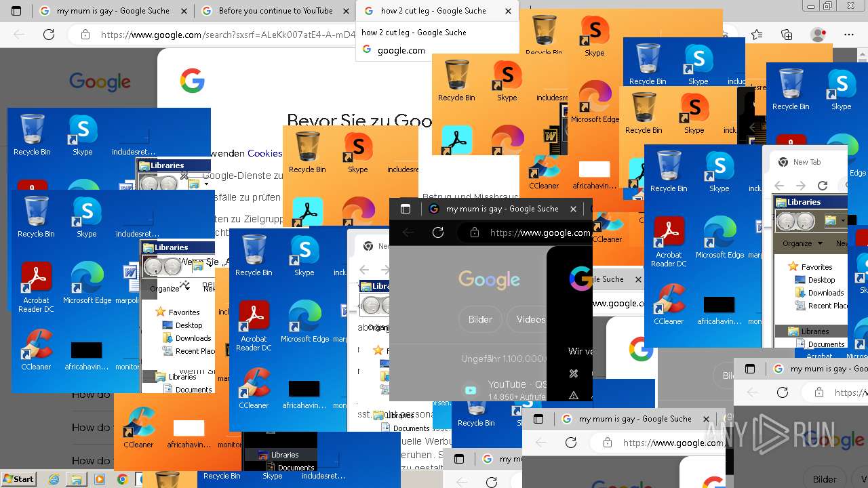Screen dimensions: 868x488
Task: Click tools icon above warning triangle in black popup
Action: [574, 373]
